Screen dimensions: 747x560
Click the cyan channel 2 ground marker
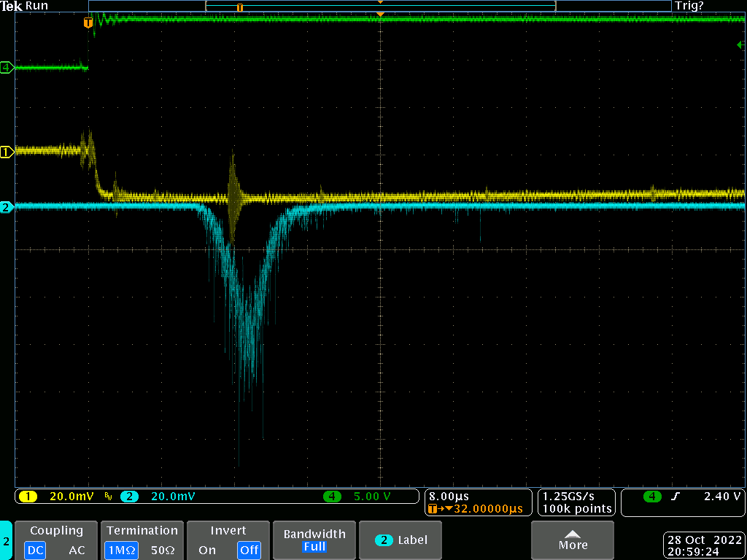(x=7, y=207)
